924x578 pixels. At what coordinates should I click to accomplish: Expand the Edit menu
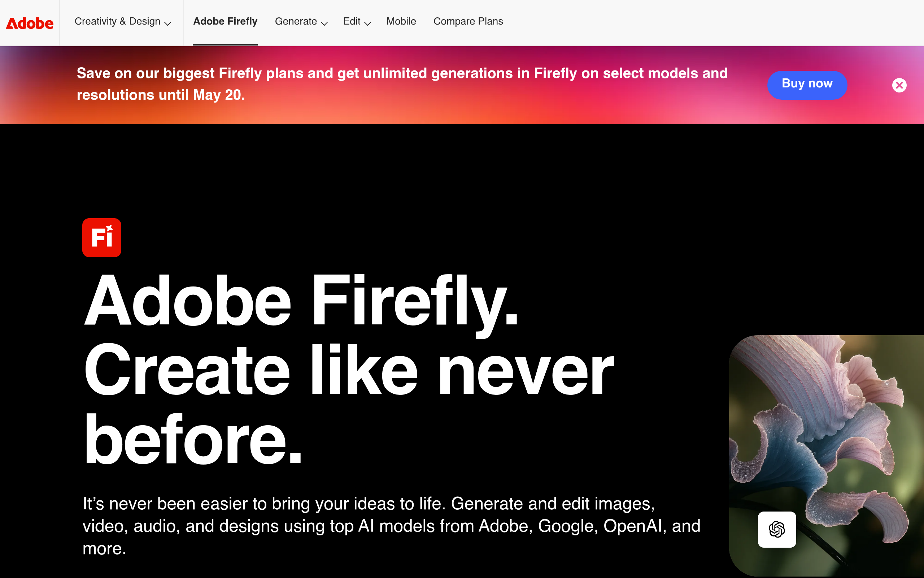point(357,22)
